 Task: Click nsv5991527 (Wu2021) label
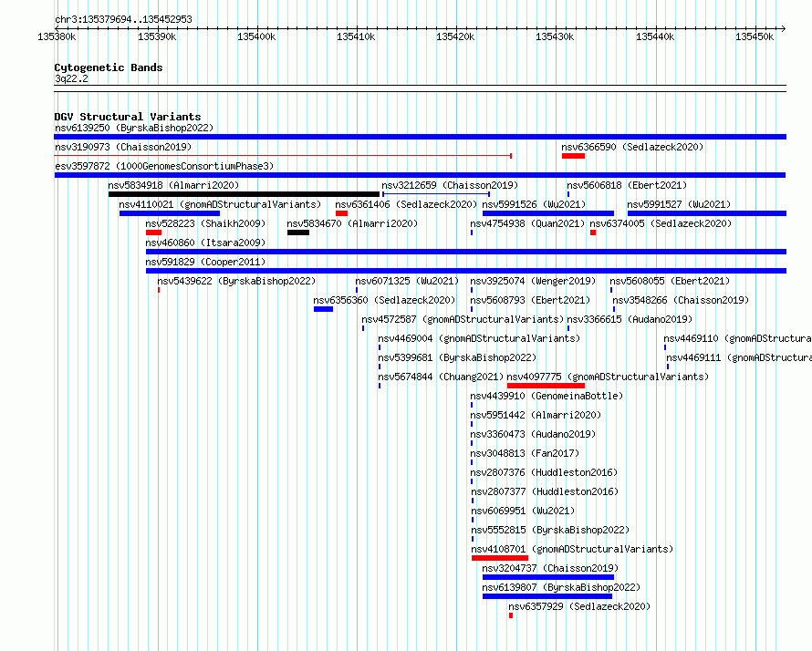click(679, 204)
